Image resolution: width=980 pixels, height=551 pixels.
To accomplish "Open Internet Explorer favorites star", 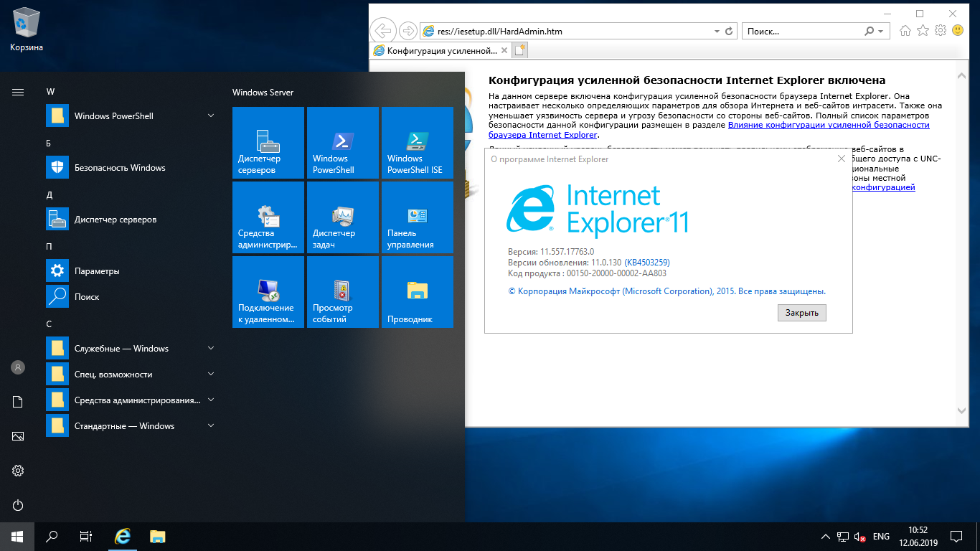I will (x=923, y=31).
